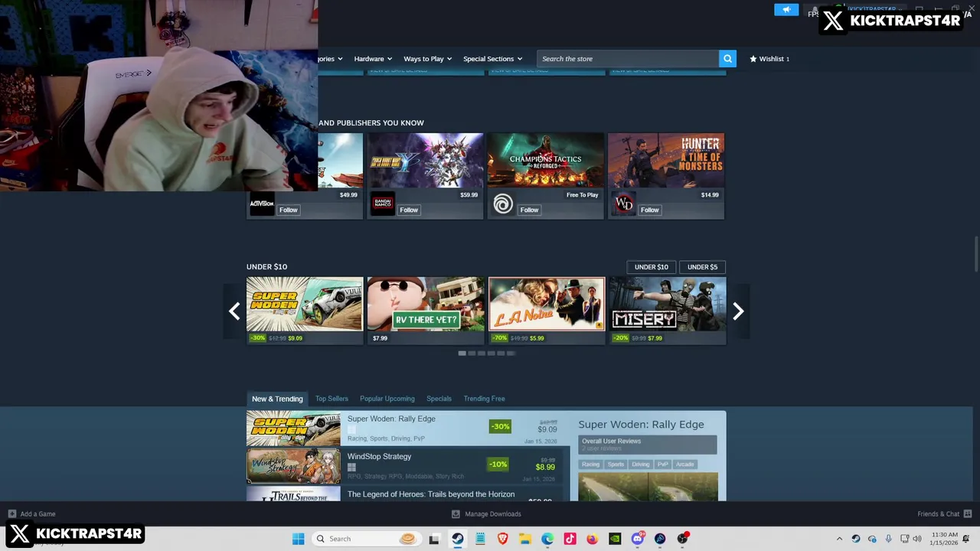Click the volume speaker tray icon

(917, 539)
